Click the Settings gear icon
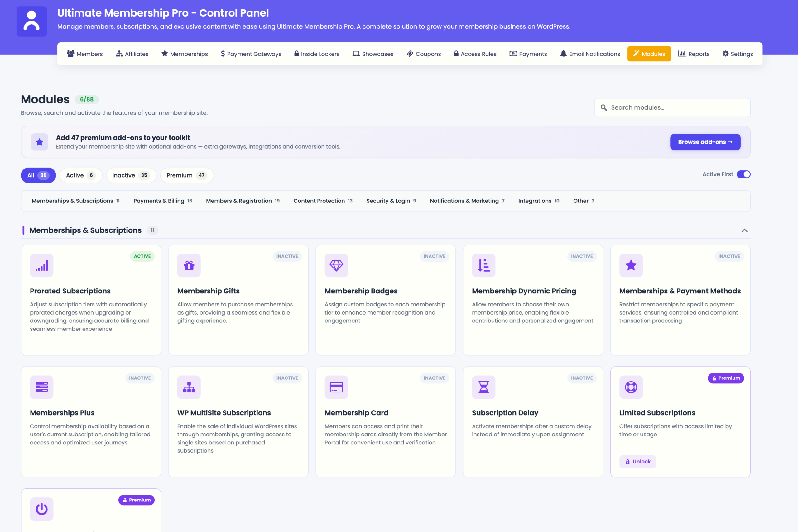798x532 pixels. pyautogui.click(x=725, y=54)
